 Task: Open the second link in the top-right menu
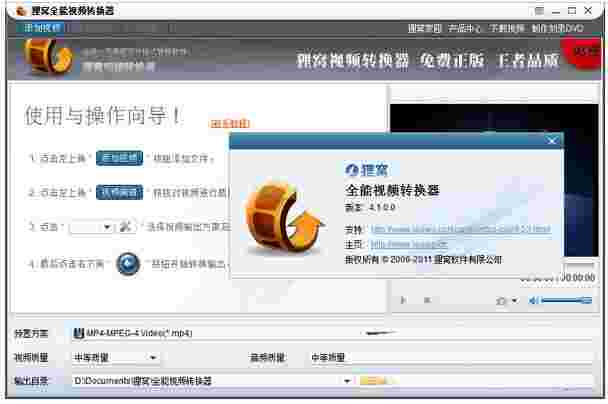click(x=465, y=28)
